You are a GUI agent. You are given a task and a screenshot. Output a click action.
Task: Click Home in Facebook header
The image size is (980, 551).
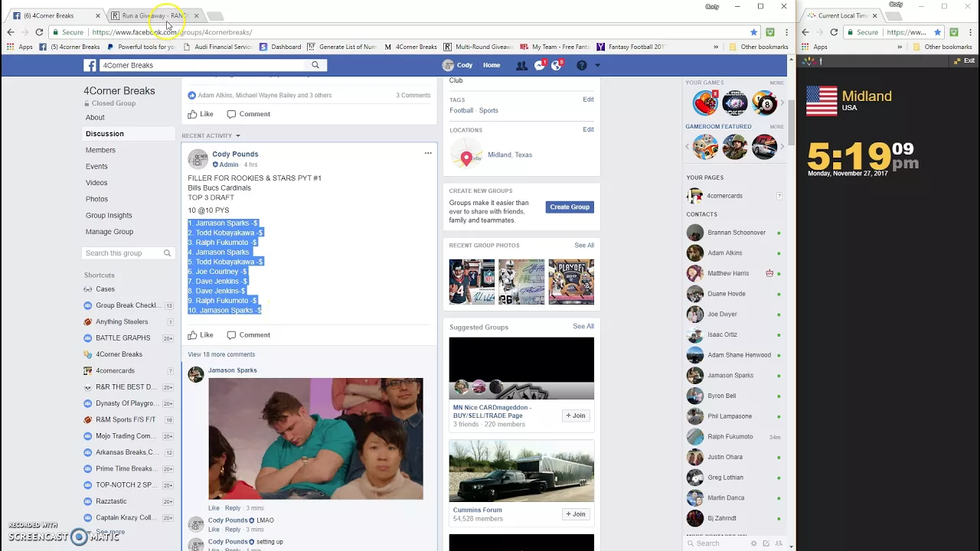click(492, 65)
